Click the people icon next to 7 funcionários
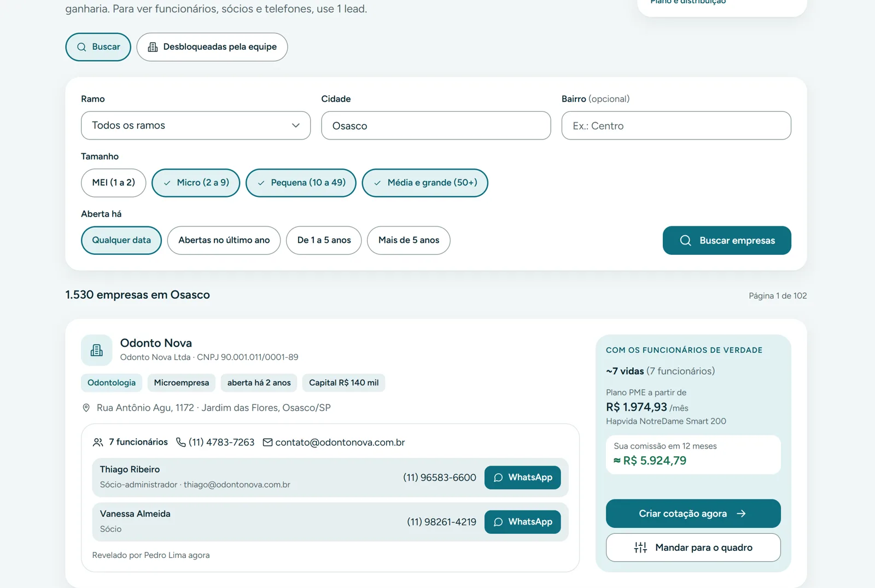The height and width of the screenshot is (588, 875). pos(98,443)
